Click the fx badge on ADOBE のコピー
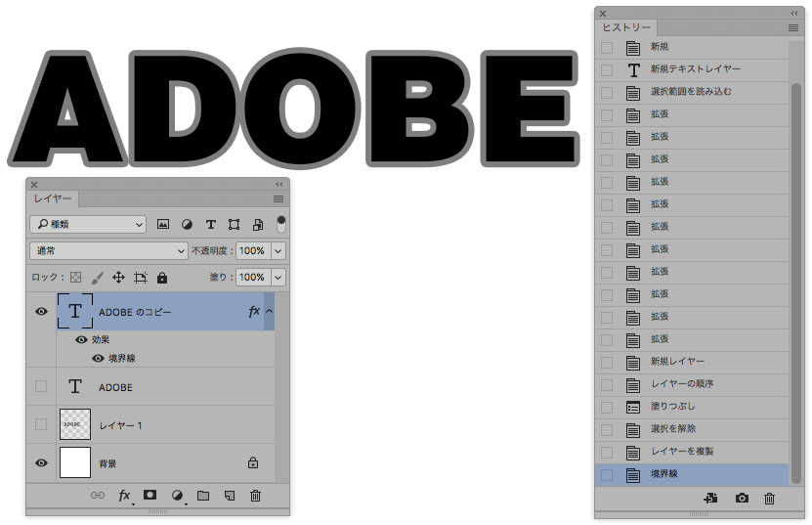Viewport: 812px width, 525px height. (x=254, y=311)
